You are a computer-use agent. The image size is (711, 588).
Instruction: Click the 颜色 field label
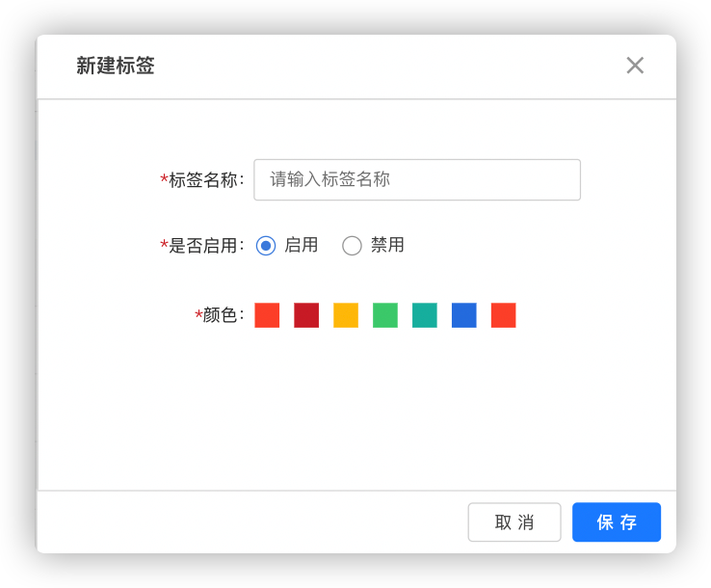pos(220,314)
